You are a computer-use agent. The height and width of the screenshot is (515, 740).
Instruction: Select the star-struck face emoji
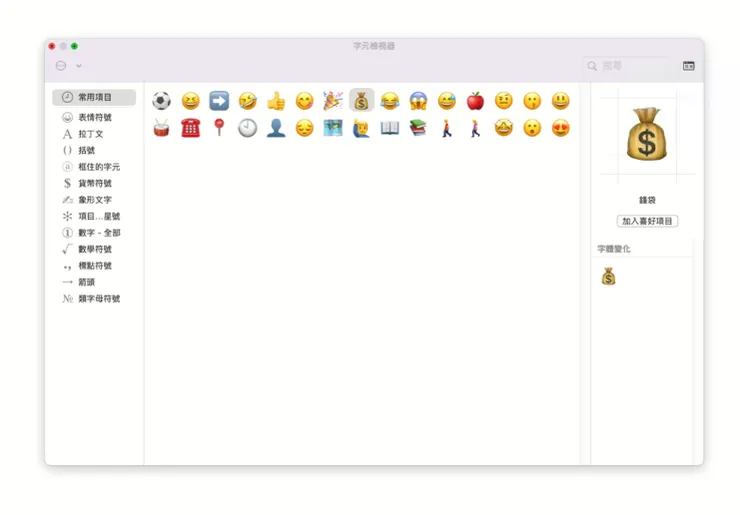point(504,128)
